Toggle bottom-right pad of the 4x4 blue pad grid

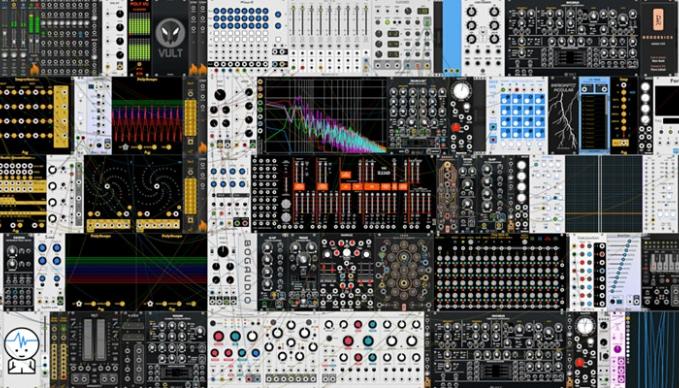(540, 133)
